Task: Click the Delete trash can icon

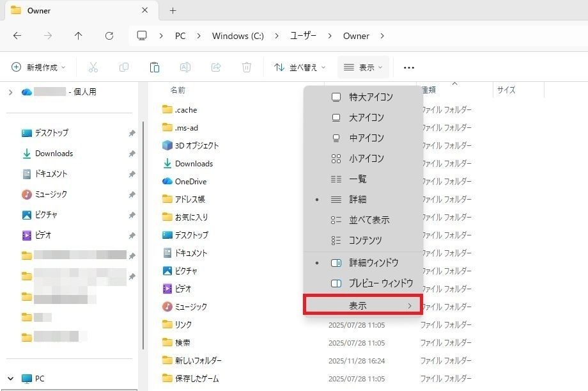Action: click(x=247, y=67)
